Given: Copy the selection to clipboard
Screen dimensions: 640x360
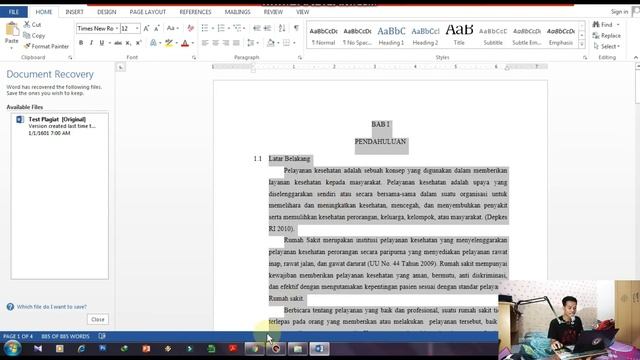Looking at the screenshot, I should pyautogui.click(x=34, y=36).
